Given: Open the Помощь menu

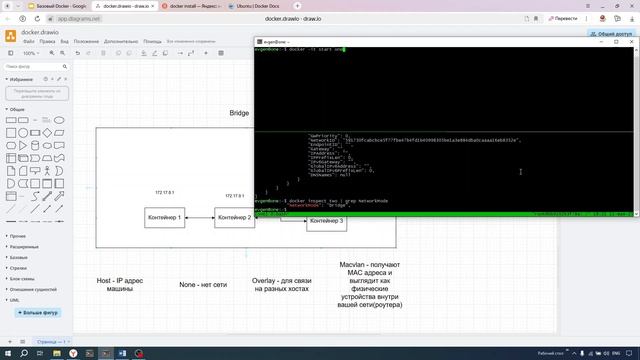Looking at the screenshot, I should (152, 42).
